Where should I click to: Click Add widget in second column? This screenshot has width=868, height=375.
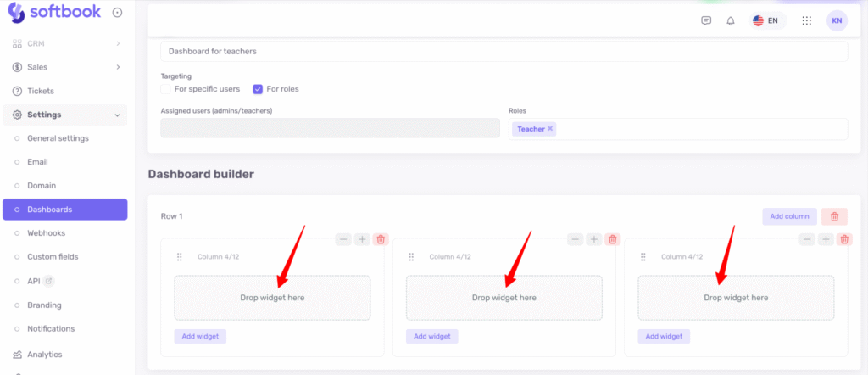pyautogui.click(x=431, y=336)
